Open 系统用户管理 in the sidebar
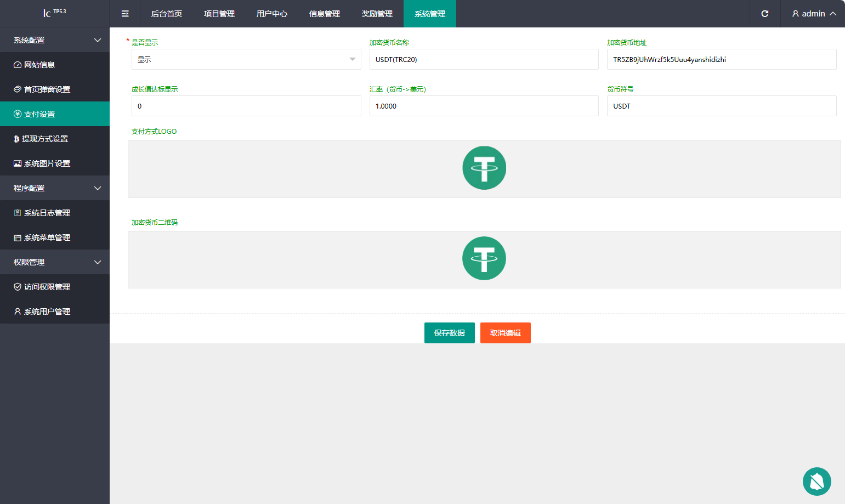The image size is (845, 504). point(55,312)
